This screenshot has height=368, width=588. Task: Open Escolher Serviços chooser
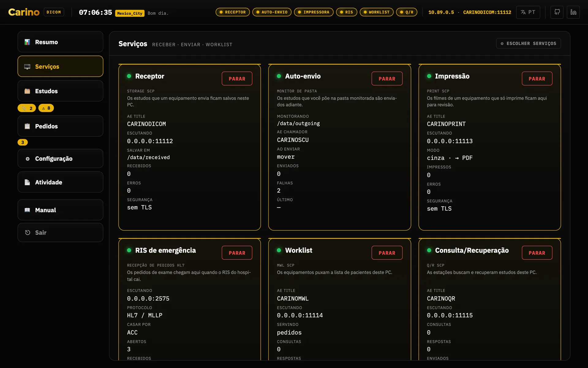[528, 44]
